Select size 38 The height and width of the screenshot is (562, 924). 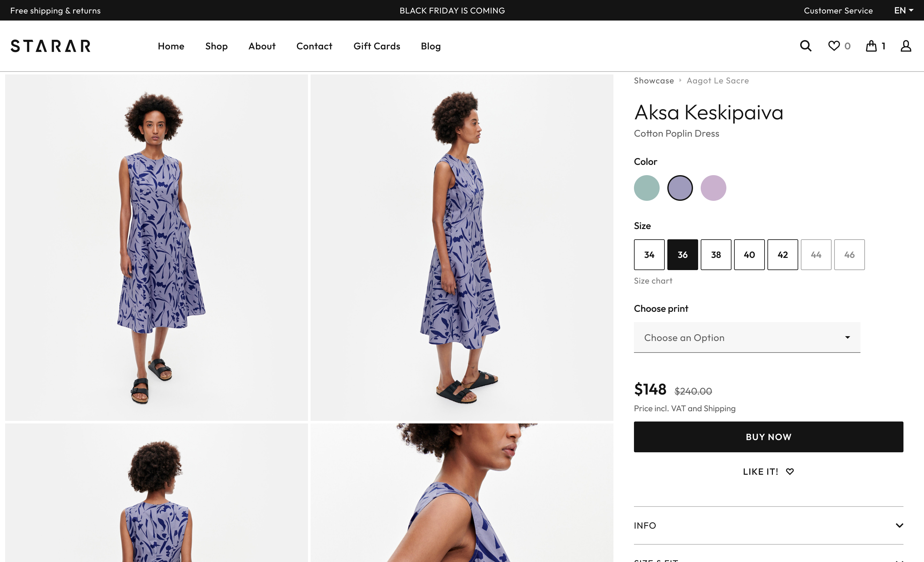point(716,255)
